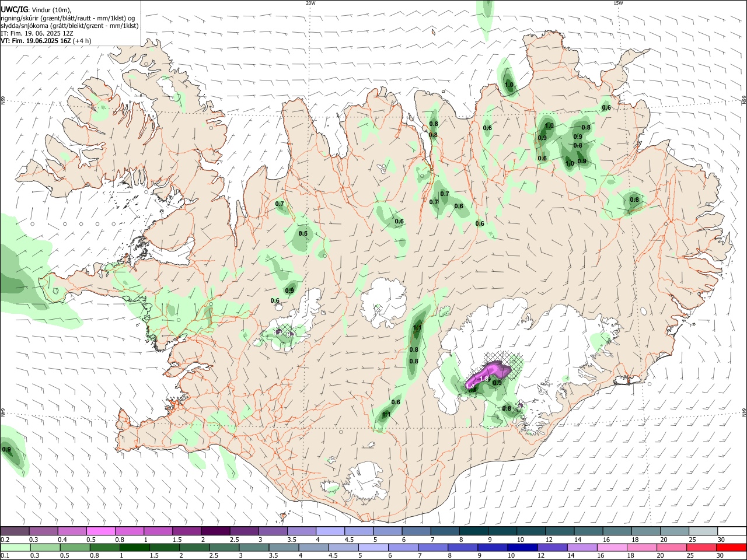Pick the upper-row swatch between 0.2 and 0.3
Viewport: 747px width, 560px height.
[x=15, y=531]
